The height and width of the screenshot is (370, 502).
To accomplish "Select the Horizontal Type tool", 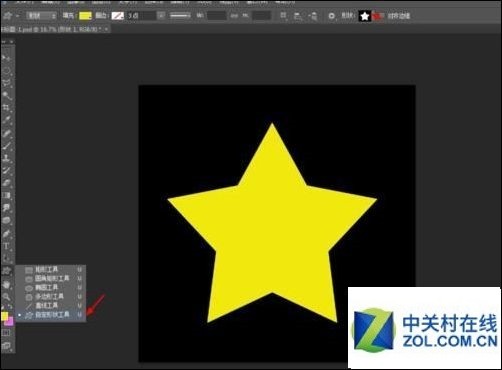I will (7, 246).
